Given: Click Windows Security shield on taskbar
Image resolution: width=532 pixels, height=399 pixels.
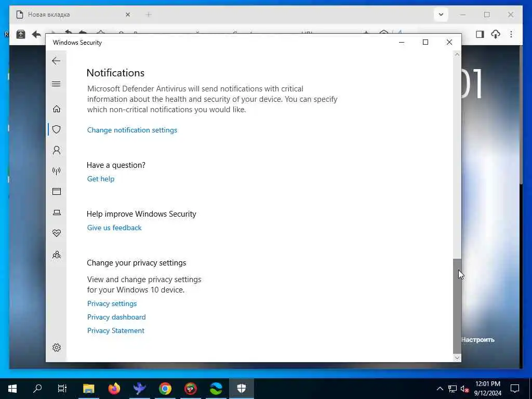Looking at the screenshot, I should click(x=241, y=389).
